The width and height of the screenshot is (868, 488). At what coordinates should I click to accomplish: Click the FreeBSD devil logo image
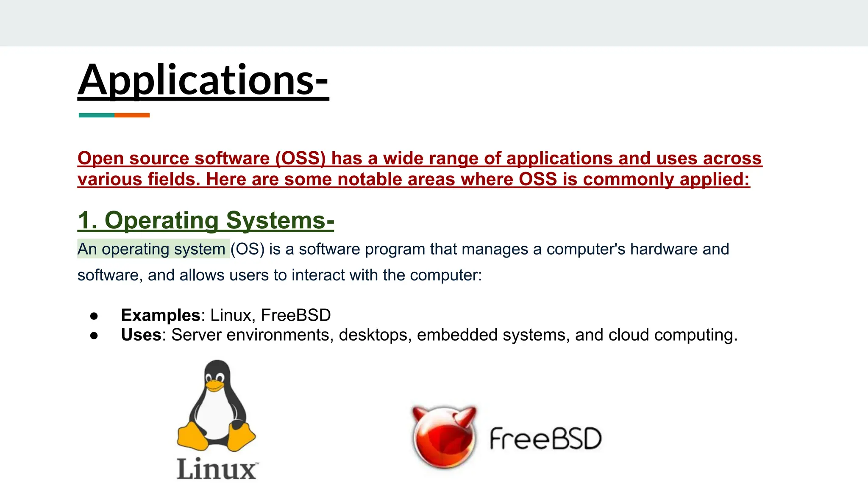(445, 437)
